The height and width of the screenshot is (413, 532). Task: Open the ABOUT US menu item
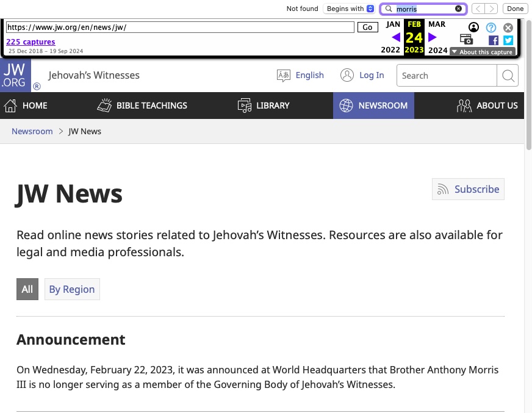[487, 106]
